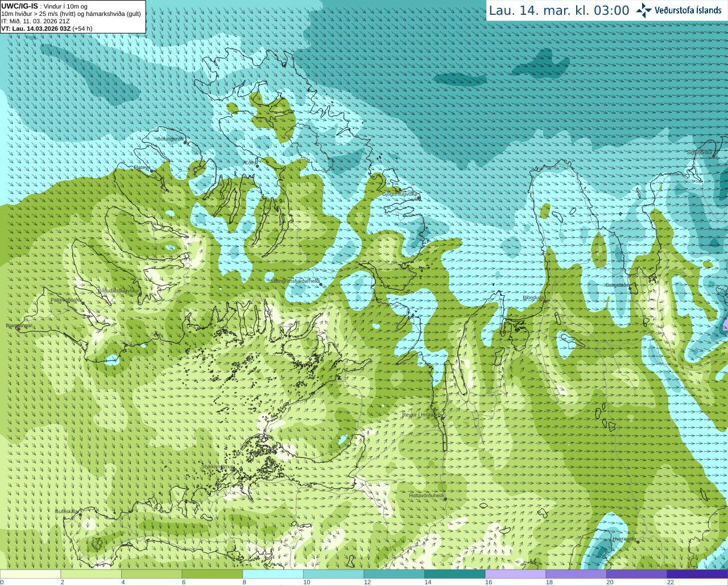Click the Hveravellir station dot
Screen dimensions: 728x586
(638, 542)
